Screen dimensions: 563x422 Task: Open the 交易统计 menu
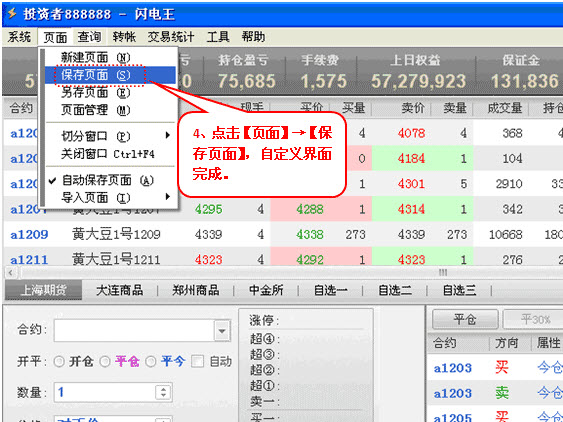(x=171, y=37)
